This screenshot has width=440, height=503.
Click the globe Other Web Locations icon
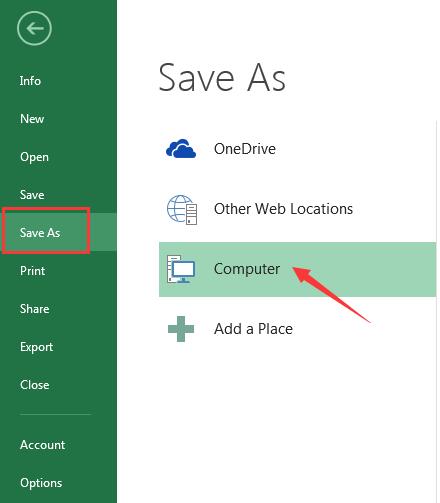(182, 210)
